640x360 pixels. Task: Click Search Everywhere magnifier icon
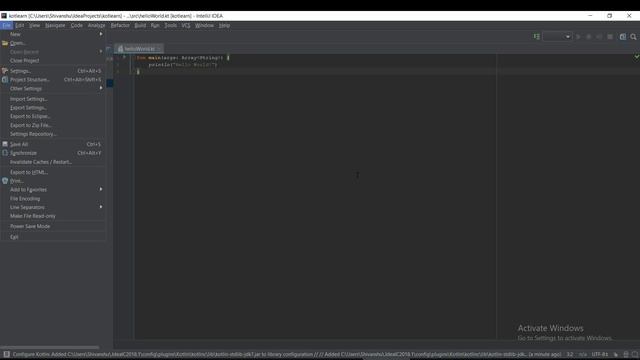(633, 37)
